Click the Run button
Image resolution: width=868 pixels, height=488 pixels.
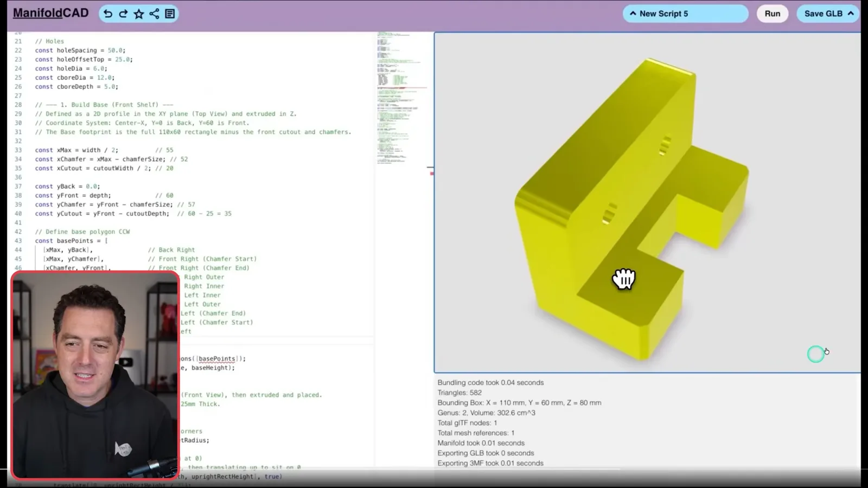773,14
